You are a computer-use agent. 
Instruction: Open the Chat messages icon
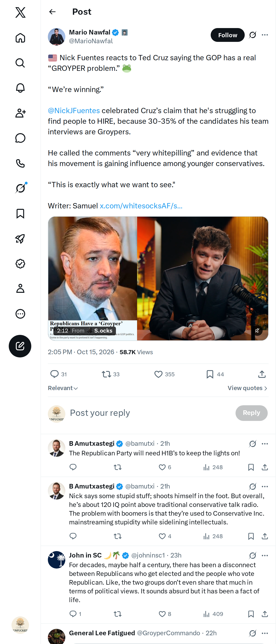(20, 138)
